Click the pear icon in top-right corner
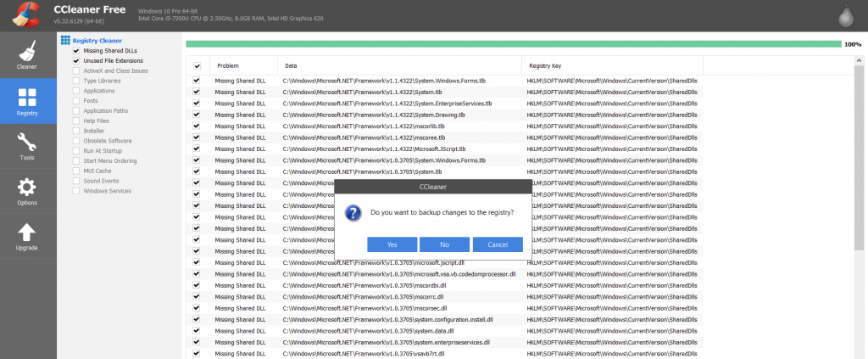This screenshot has width=868, height=359. tap(847, 17)
